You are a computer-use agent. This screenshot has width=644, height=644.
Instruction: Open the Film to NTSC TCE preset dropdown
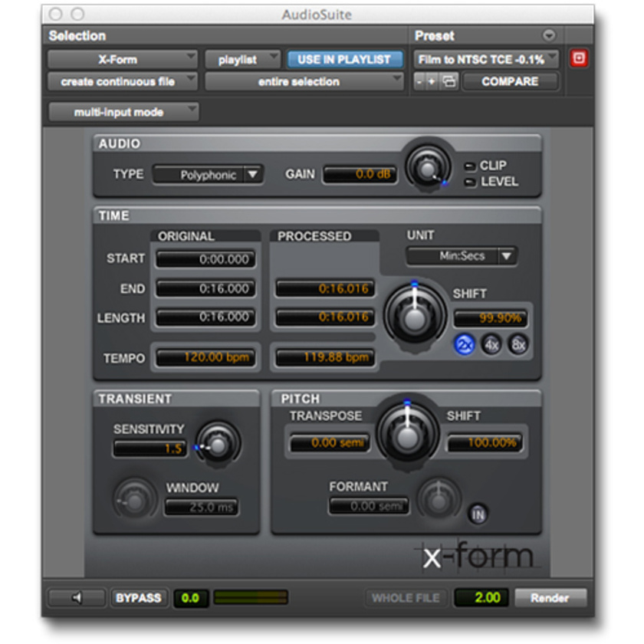(x=483, y=57)
